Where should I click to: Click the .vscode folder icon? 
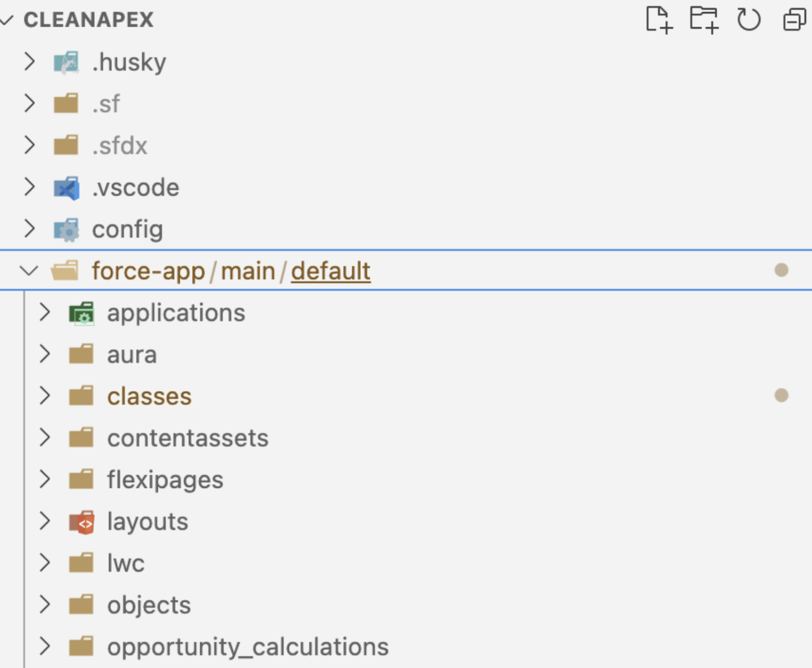[67, 188]
